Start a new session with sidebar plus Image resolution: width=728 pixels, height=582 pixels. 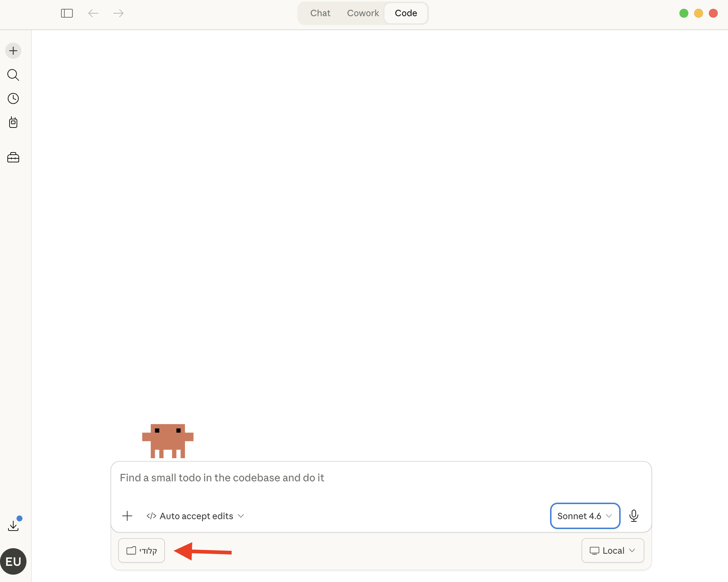click(x=13, y=51)
